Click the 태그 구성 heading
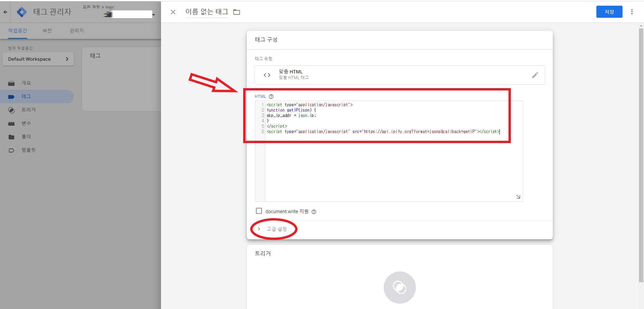The width and height of the screenshot is (644, 309). [x=266, y=40]
